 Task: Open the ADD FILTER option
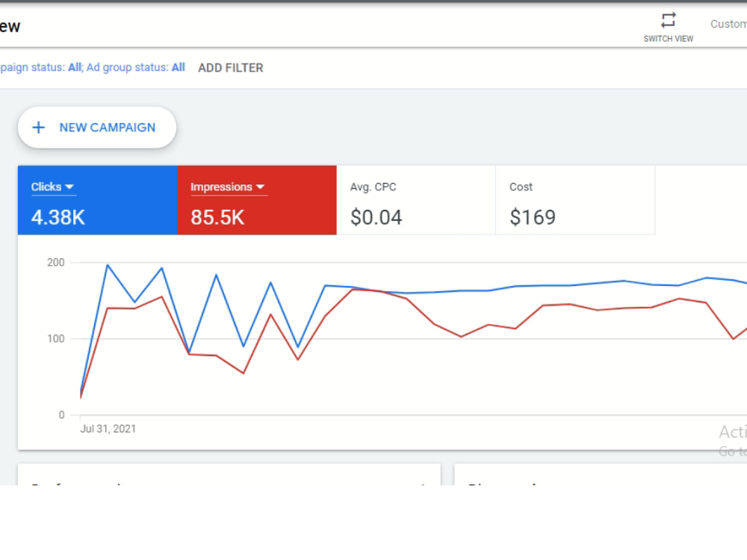click(x=231, y=68)
